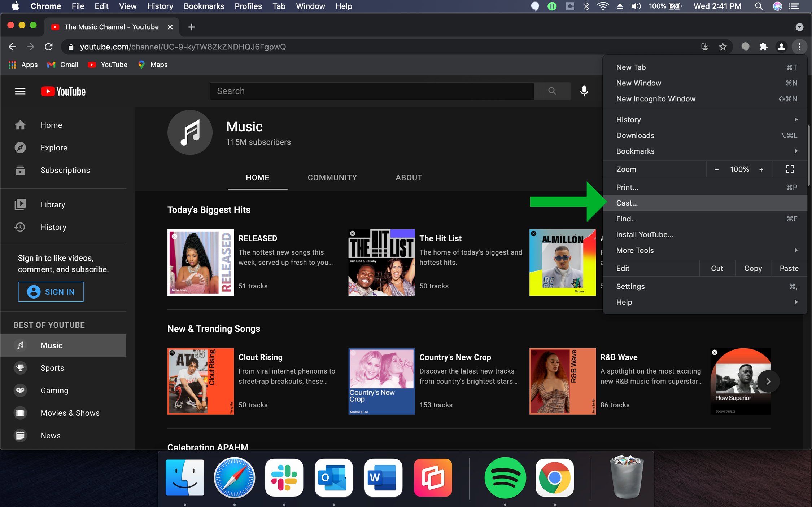Open the History sidebar icon
The width and height of the screenshot is (812, 507).
pos(20,227)
